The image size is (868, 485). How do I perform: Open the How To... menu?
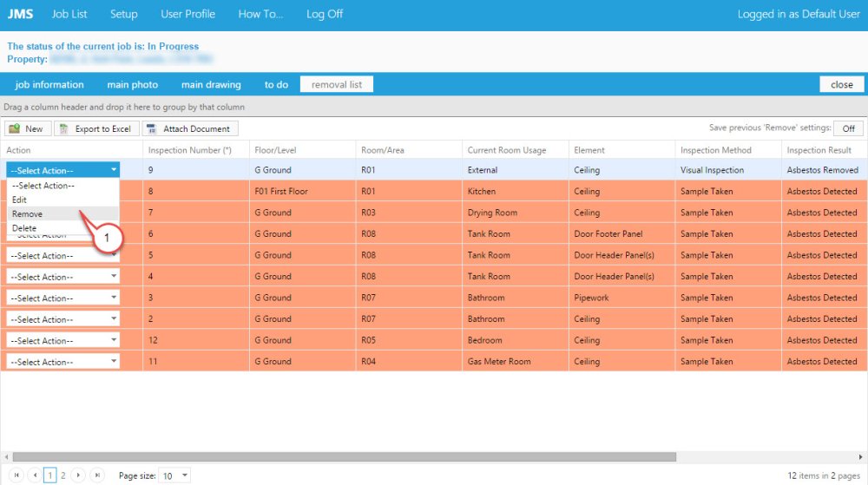[x=260, y=14]
